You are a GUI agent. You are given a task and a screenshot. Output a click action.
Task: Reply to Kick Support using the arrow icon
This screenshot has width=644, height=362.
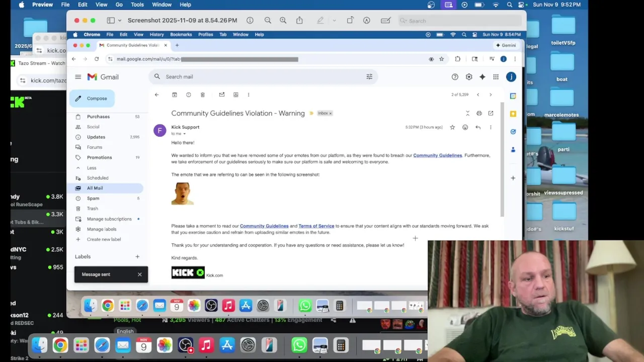pyautogui.click(x=478, y=127)
